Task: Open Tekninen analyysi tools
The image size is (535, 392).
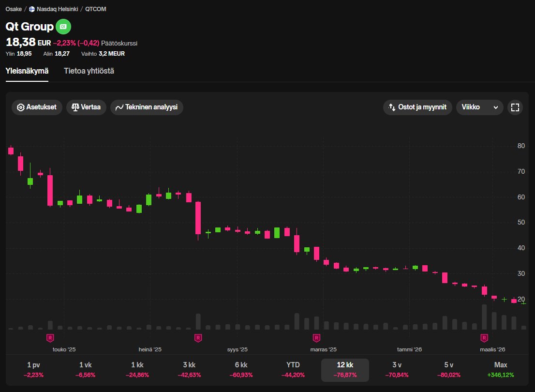Action: coord(147,107)
